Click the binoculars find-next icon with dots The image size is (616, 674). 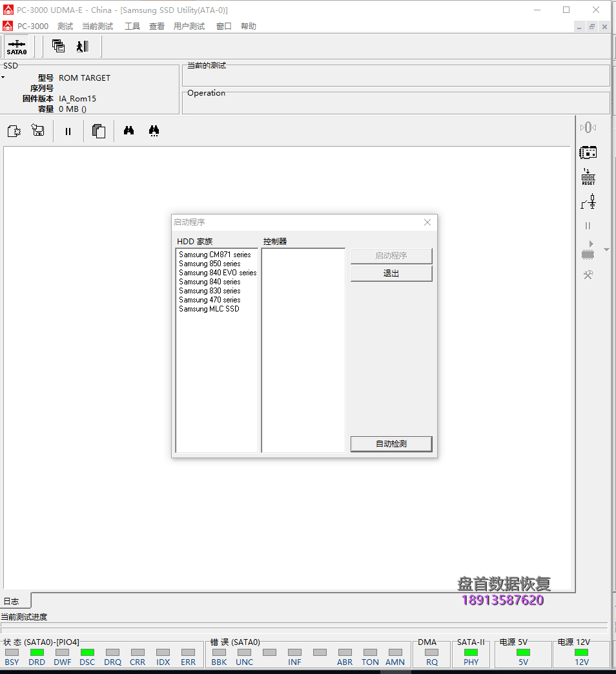[x=154, y=131]
